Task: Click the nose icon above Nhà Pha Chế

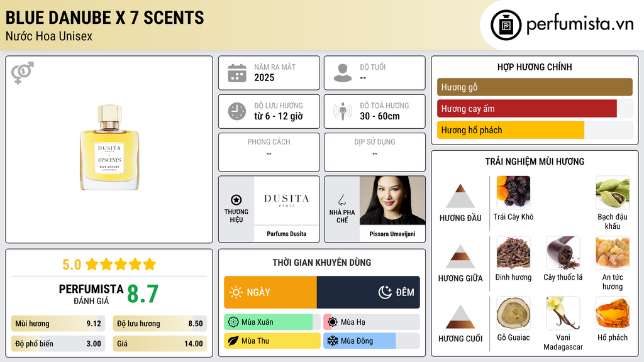Action: tap(341, 200)
